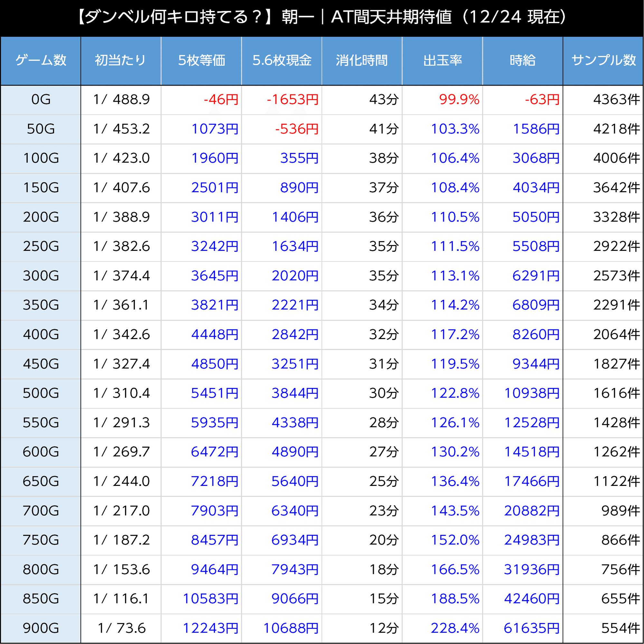
Task: Click the 61635円 hourly wage cell
Action: 523,629
